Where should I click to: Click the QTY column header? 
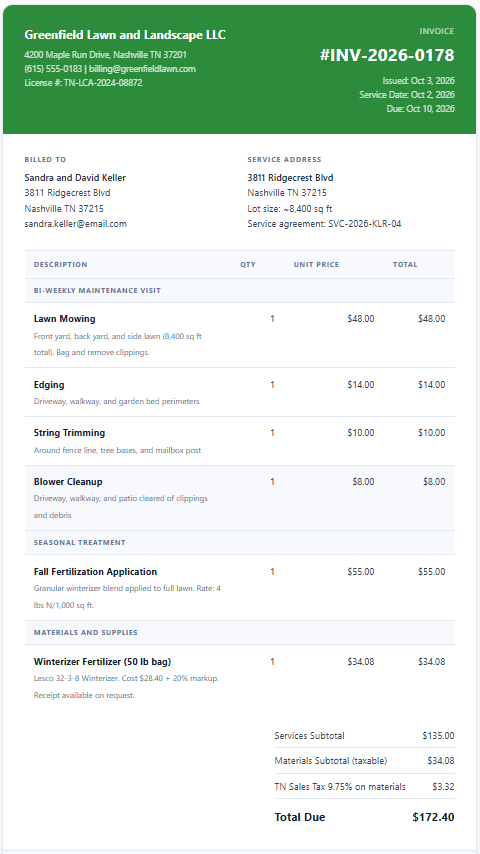[x=248, y=265]
